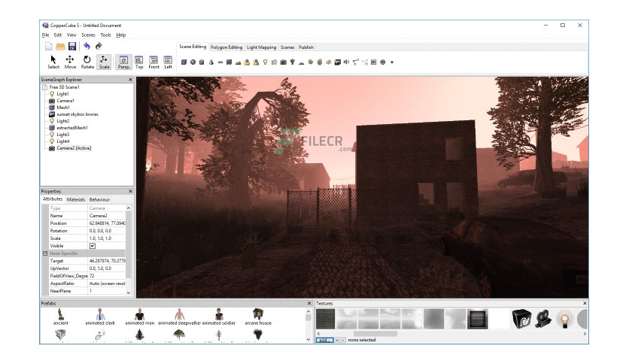Add a flat plane mesh to the scene
629x364 pixels.
[220, 62]
